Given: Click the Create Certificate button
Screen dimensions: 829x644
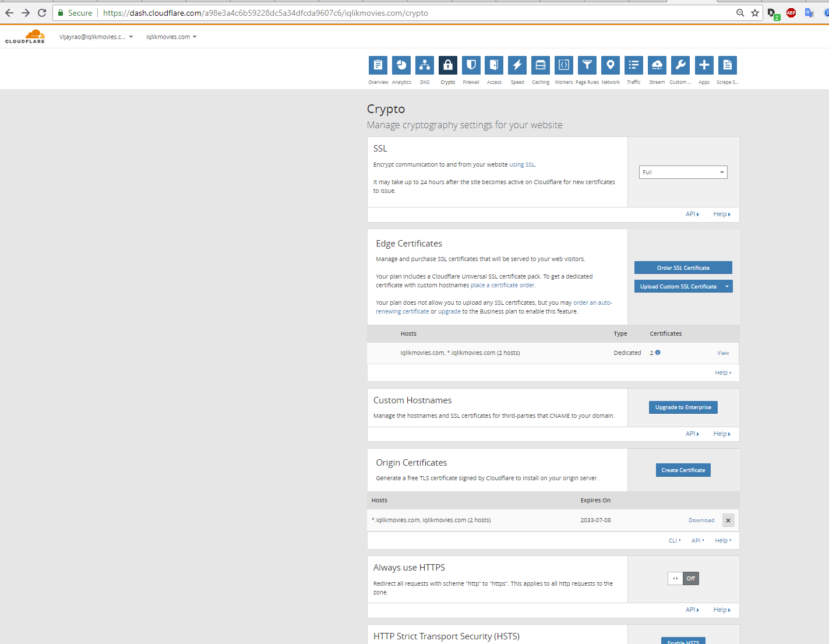Looking at the screenshot, I should pyautogui.click(x=683, y=470).
